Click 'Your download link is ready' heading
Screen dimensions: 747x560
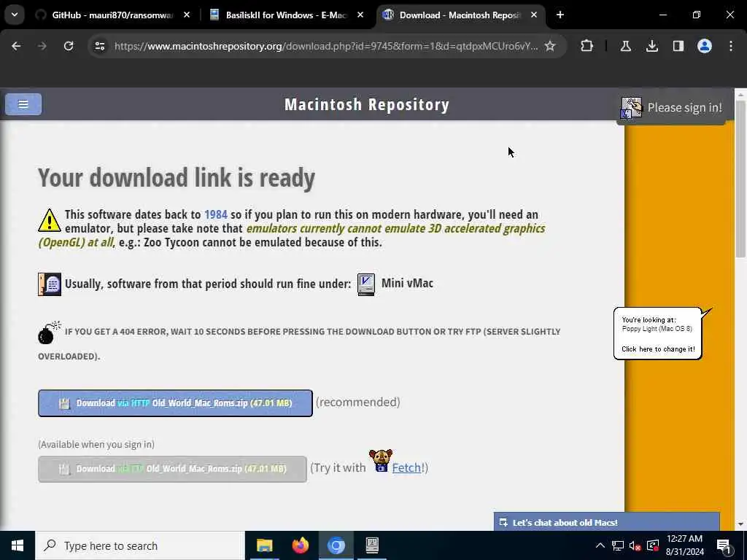pyautogui.click(x=177, y=178)
